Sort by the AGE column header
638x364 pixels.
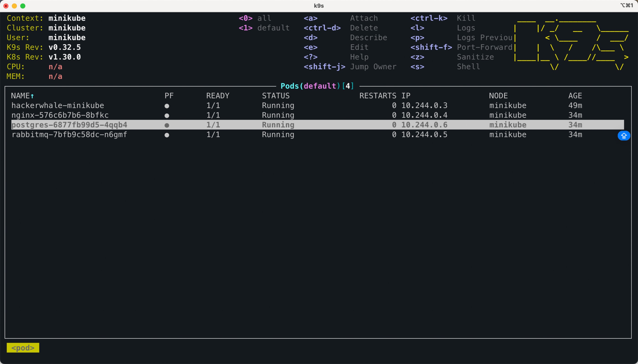pyautogui.click(x=575, y=96)
